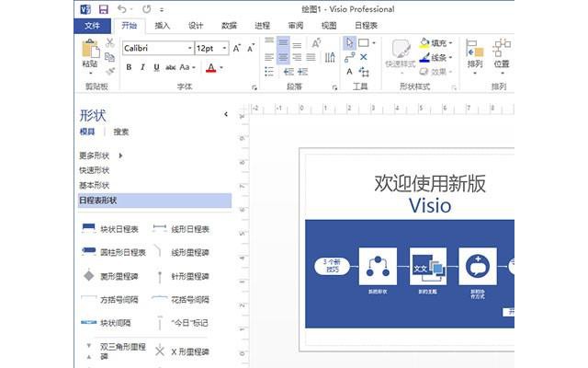
Task: Select the Pointer tool
Action: (x=349, y=43)
